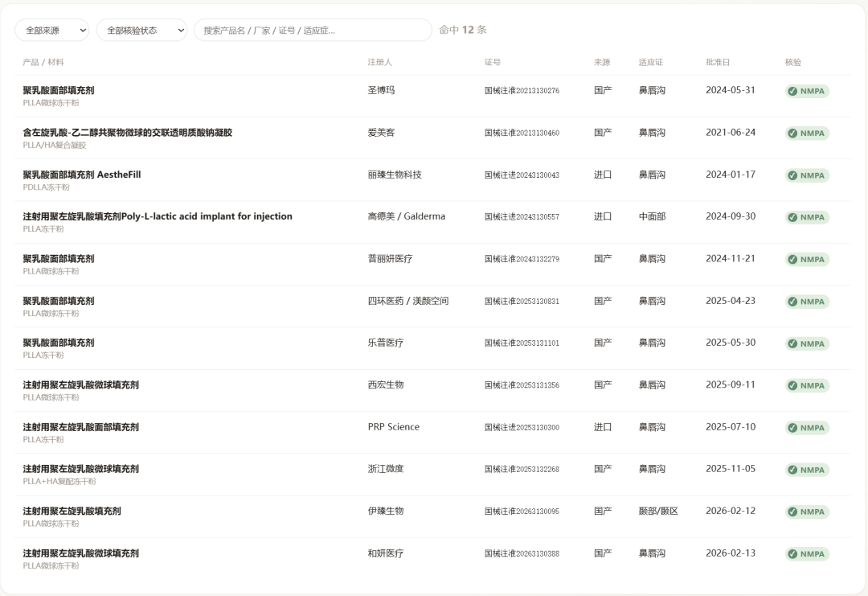The width and height of the screenshot is (868, 596).
Task: Click certificate number 国械注准20253132268
Action: point(522,470)
